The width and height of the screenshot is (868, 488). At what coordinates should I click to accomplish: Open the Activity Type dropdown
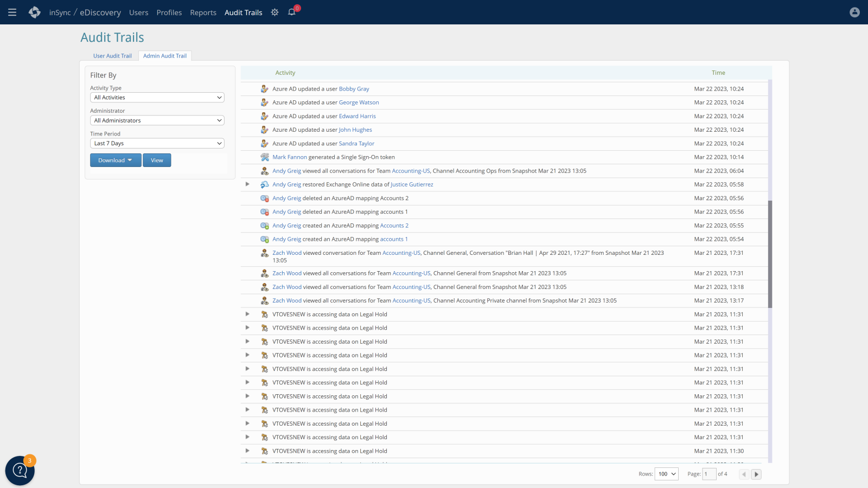point(157,98)
